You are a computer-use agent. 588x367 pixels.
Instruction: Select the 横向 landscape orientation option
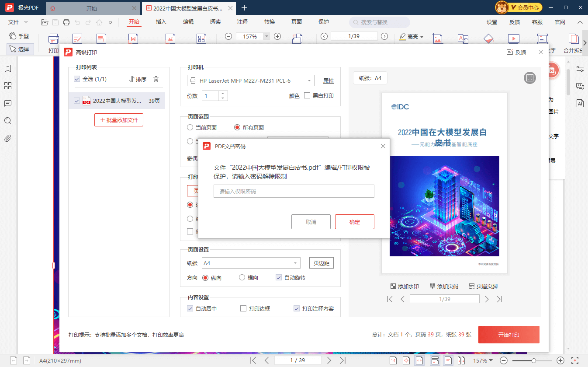click(242, 277)
